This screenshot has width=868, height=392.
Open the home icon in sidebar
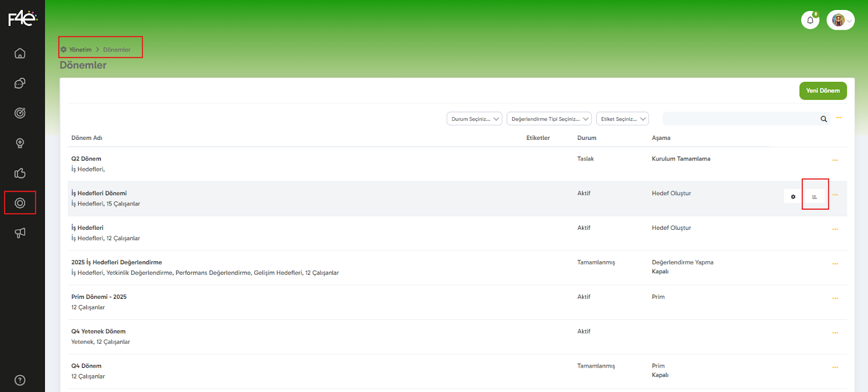pos(20,53)
